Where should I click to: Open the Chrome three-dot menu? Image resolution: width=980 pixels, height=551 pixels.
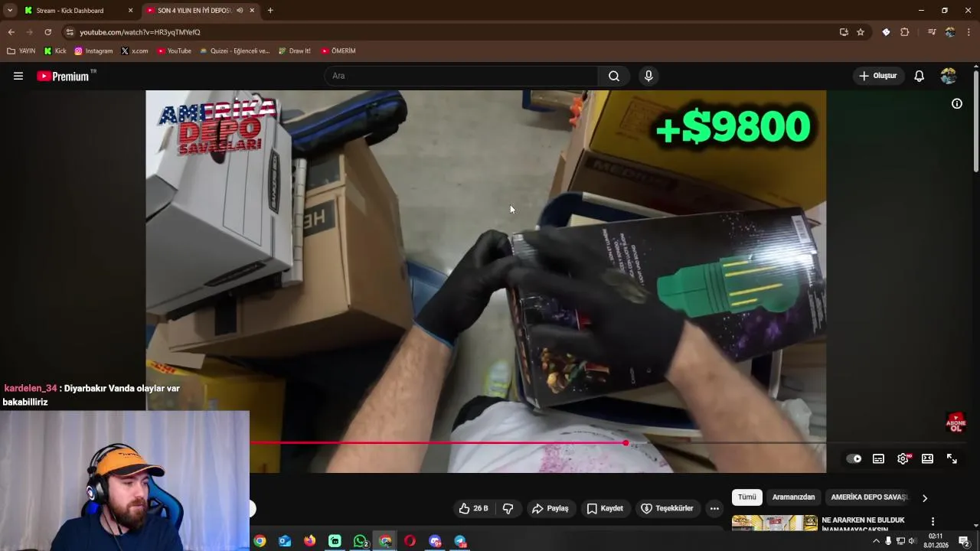[x=969, y=32]
